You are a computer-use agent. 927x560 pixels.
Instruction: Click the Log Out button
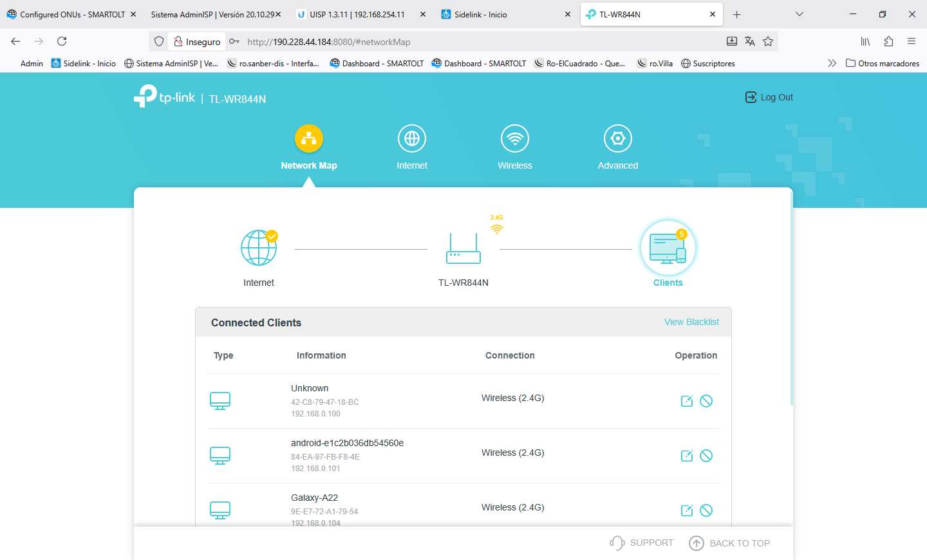click(769, 97)
